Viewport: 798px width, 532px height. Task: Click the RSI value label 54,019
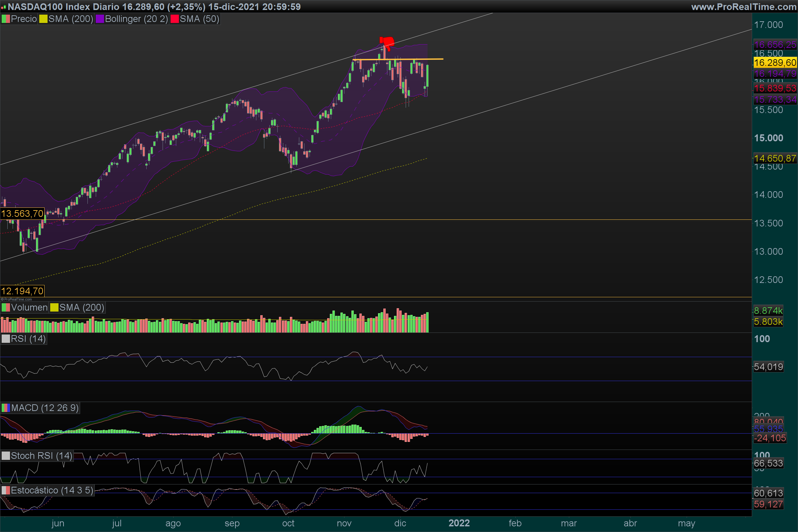click(768, 367)
